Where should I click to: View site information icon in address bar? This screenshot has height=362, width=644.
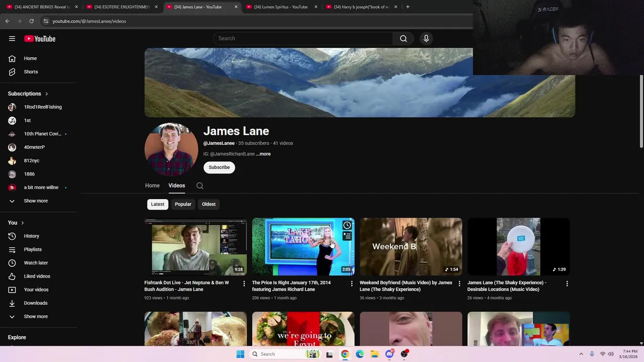coord(46,21)
